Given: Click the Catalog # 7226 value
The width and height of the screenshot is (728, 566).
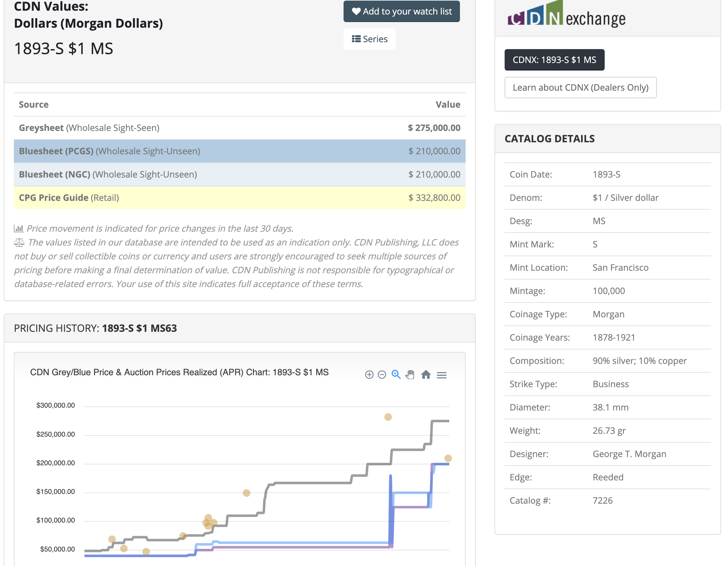Looking at the screenshot, I should coord(603,501).
